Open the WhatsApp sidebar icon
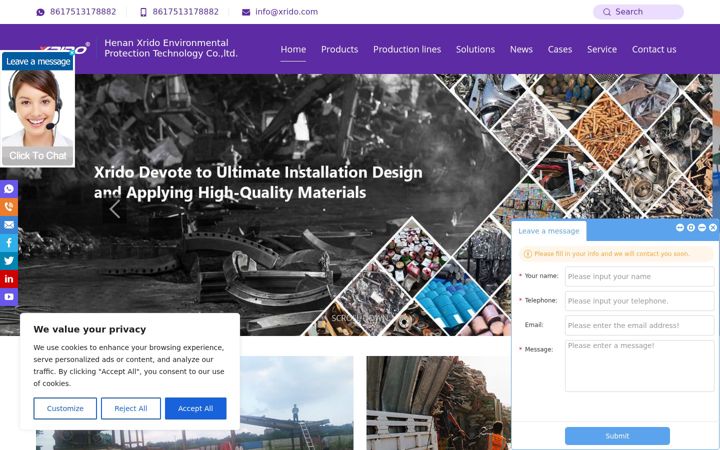This screenshot has width=720, height=450. (x=9, y=189)
